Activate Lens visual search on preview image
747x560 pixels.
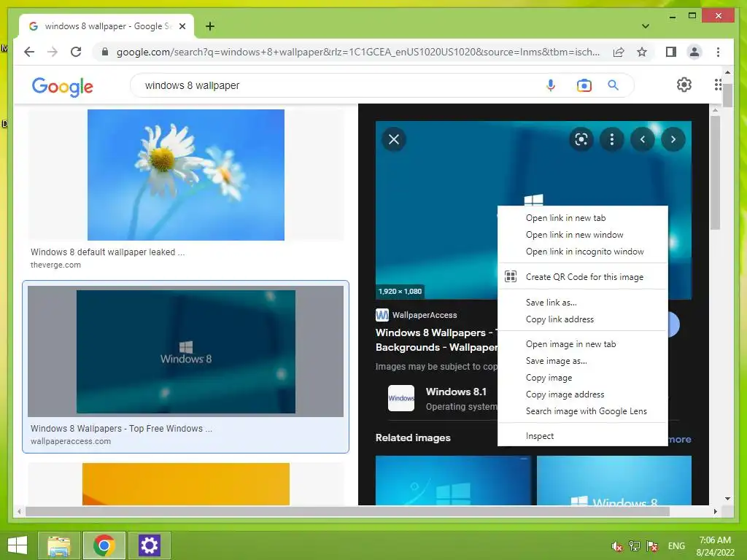tap(581, 139)
